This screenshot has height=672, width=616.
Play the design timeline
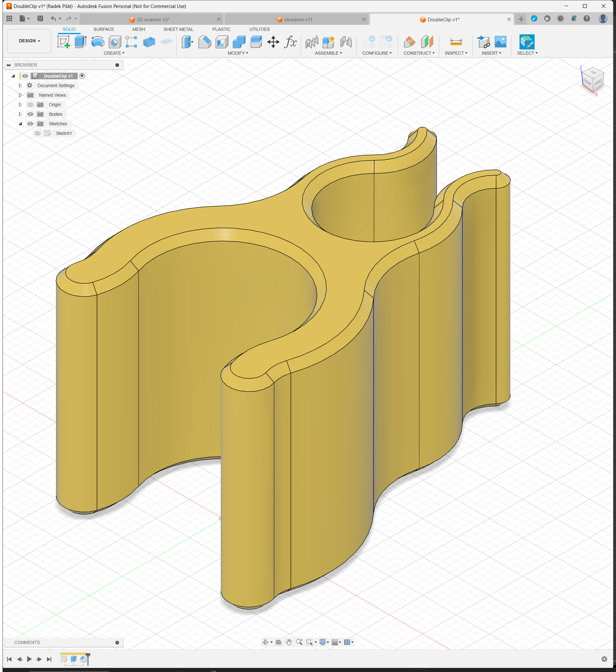pos(29,659)
